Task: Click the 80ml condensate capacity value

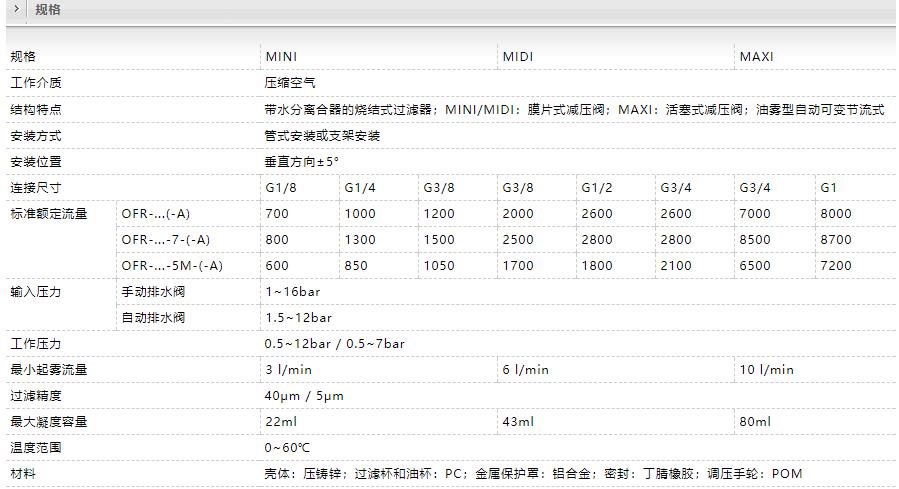Action: tap(755, 422)
